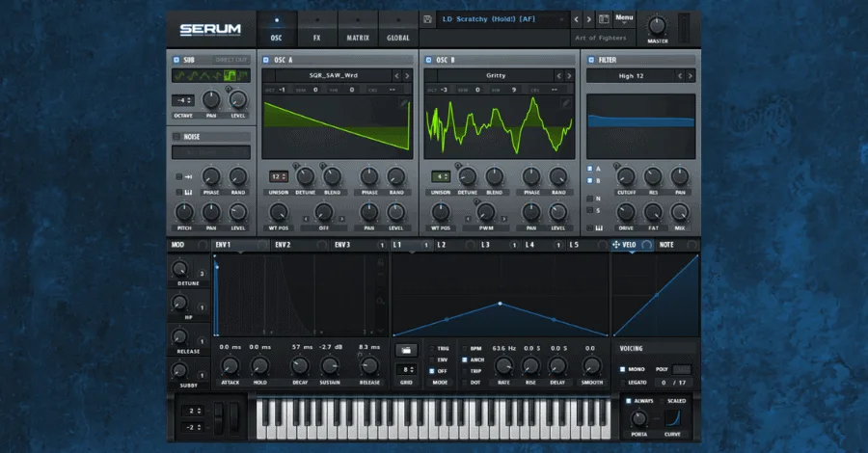868x453 pixels.
Task: Toggle OSC A on/off switch
Action: click(x=266, y=60)
